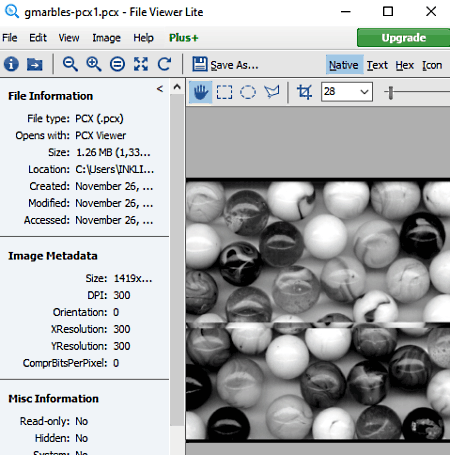
Task: Click the Opens with value PCX Viewer
Action: (101, 135)
